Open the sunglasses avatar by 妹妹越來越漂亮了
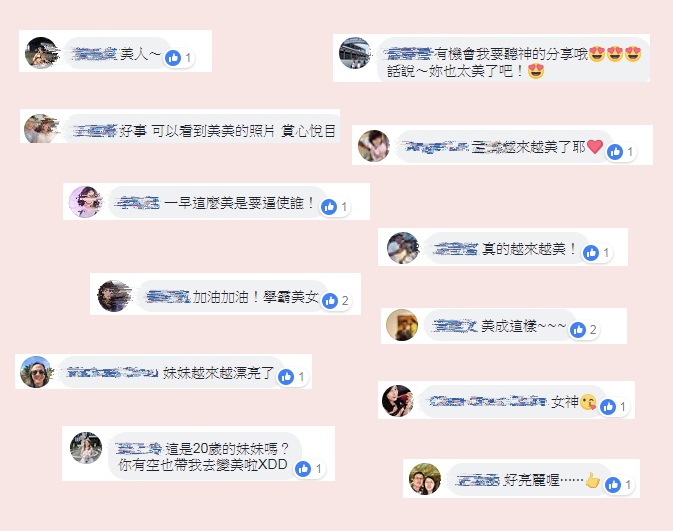This screenshot has height=531, width=673. 36,372
